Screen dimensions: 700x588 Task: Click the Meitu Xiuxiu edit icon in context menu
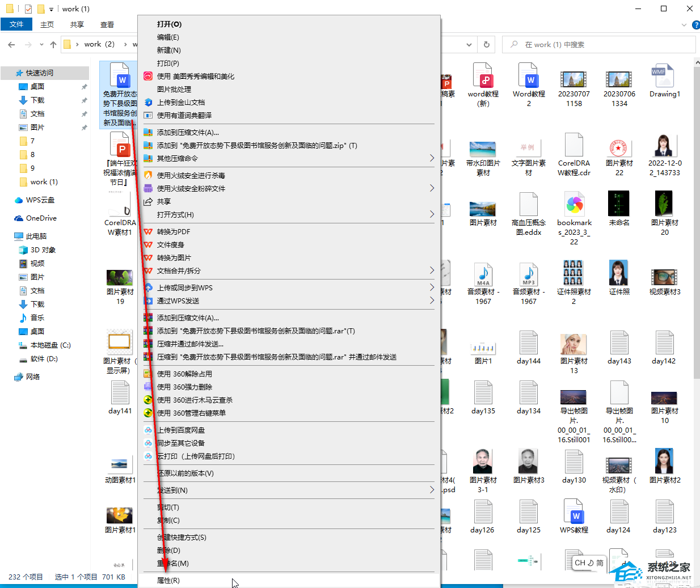click(x=148, y=76)
